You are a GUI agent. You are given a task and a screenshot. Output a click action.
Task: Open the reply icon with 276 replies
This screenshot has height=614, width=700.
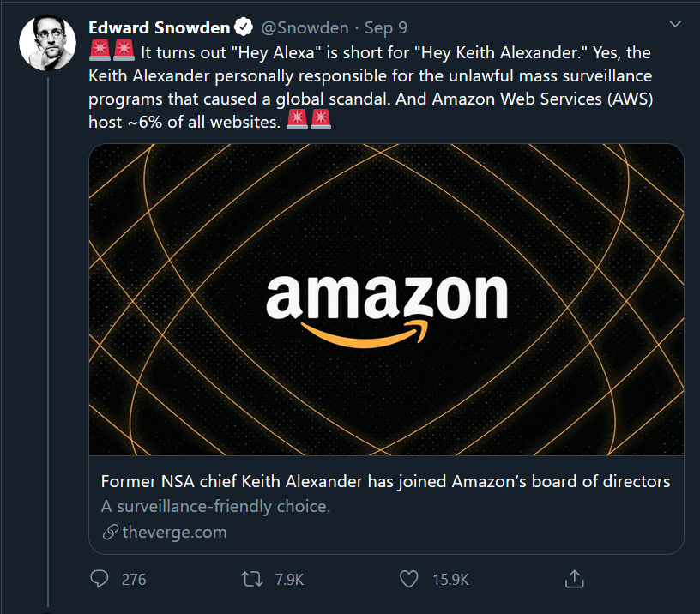[x=100, y=579]
